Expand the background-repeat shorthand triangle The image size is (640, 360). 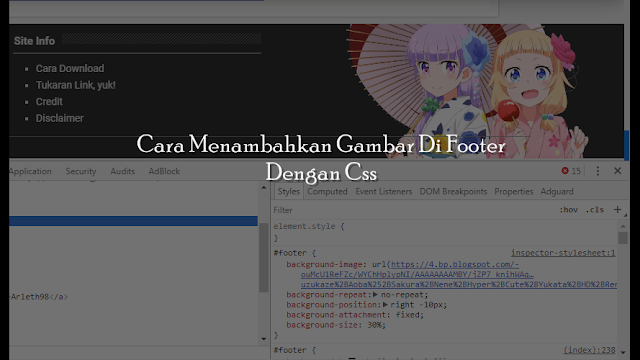coord(375,294)
